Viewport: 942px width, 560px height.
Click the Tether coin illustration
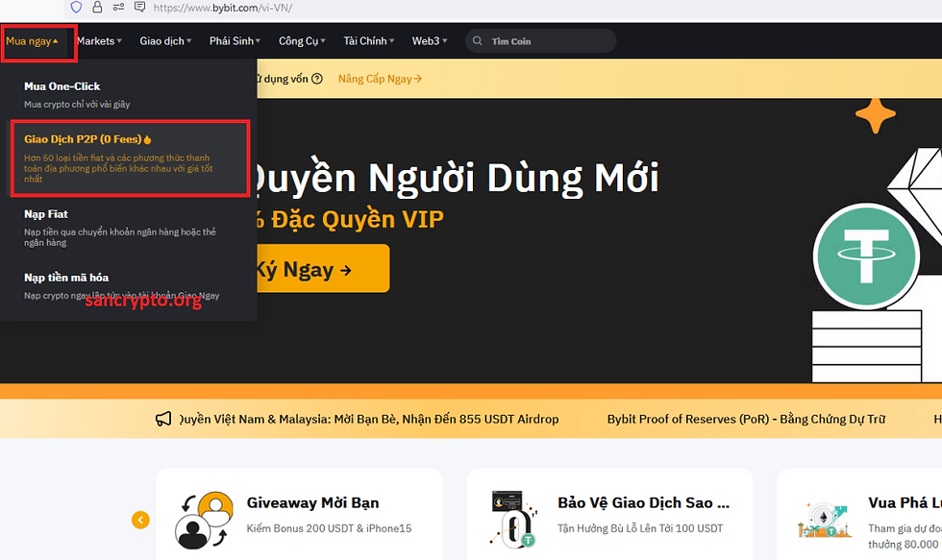pyautogui.click(x=866, y=256)
